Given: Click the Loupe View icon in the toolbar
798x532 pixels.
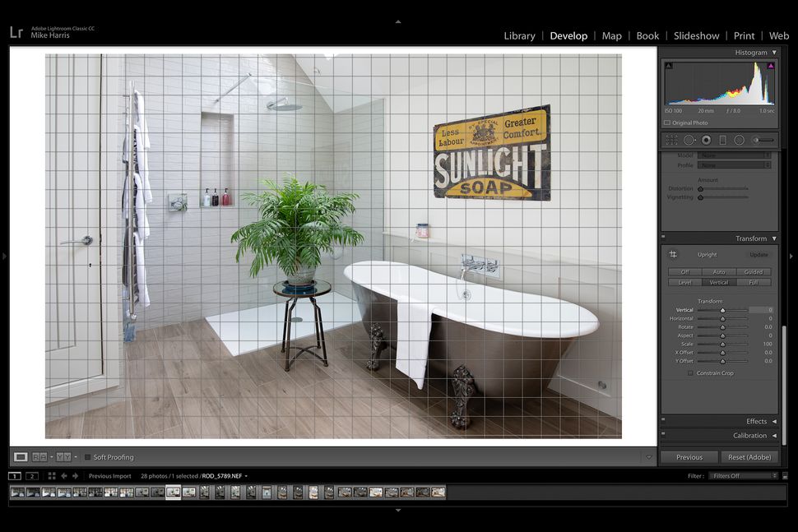Looking at the screenshot, I should pyautogui.click(x=20, y=457).
